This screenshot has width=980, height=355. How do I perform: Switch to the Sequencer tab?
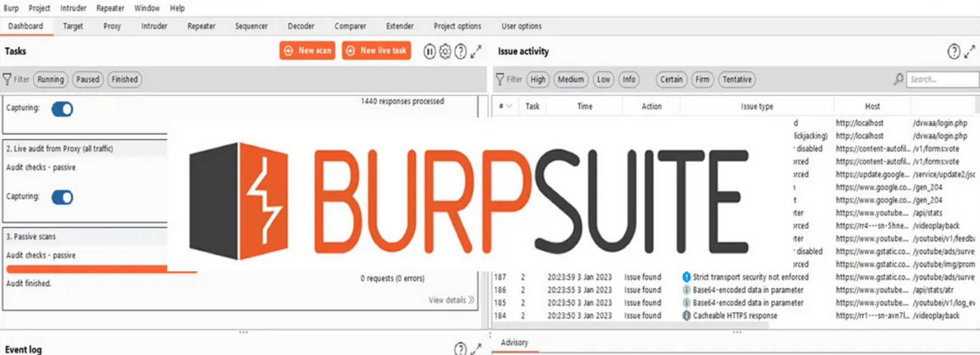[x=251, y=26]
